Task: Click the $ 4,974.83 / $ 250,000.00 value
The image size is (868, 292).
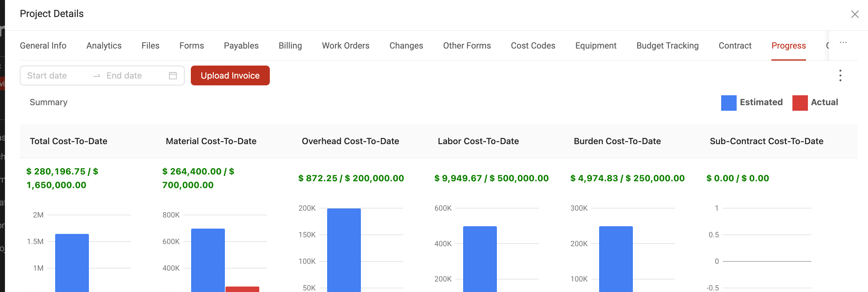Action: coord(627,178)
